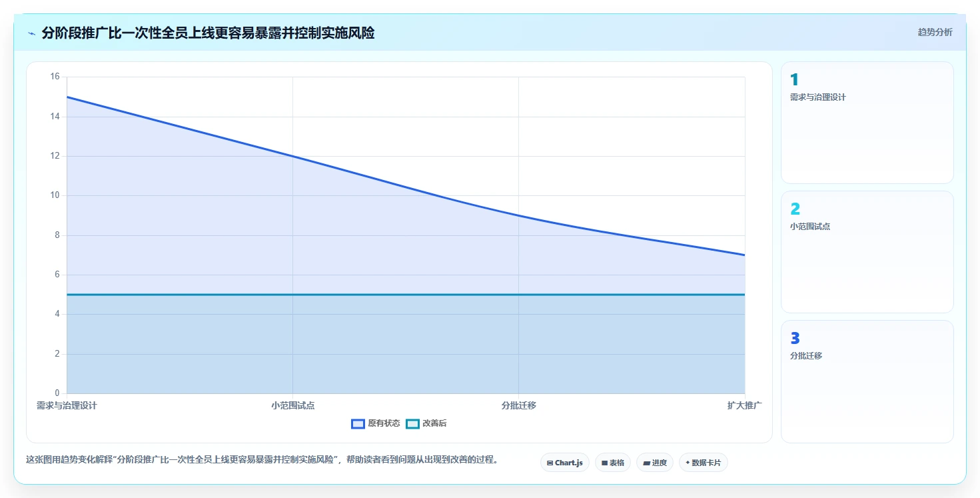
Task: Click the 数据卡片 tag icon
Action: (688, 463)
